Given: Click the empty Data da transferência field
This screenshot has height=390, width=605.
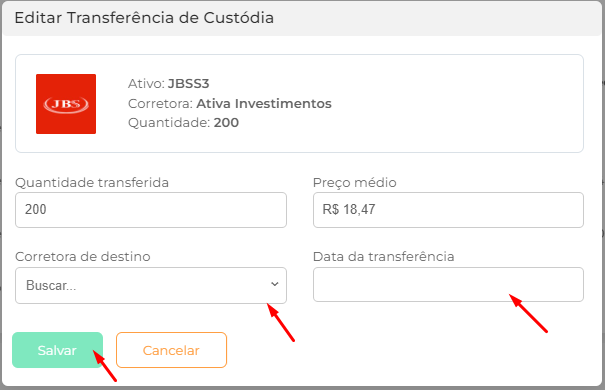Looking at the screenshot, I should point(448,284).
